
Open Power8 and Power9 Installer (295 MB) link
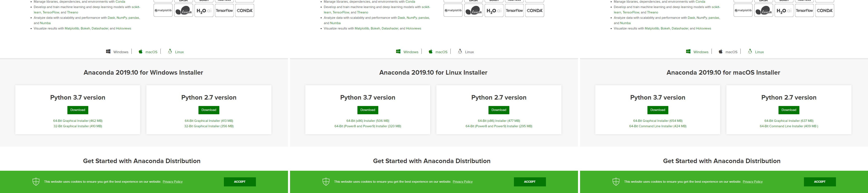coord(499,126)
